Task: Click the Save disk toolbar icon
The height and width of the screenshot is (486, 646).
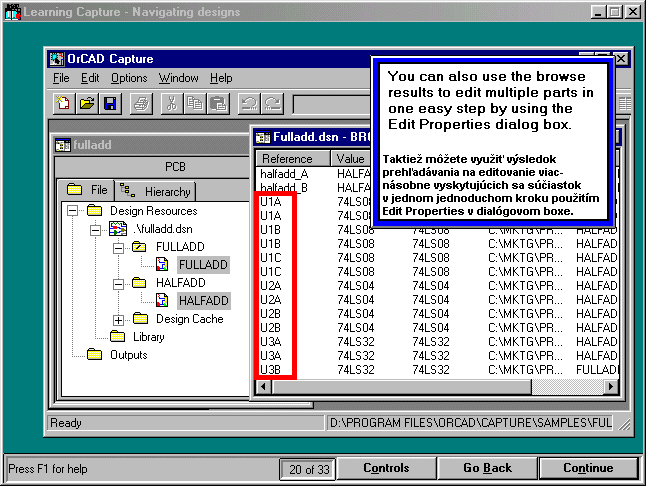Action: [x=110, y=103]
